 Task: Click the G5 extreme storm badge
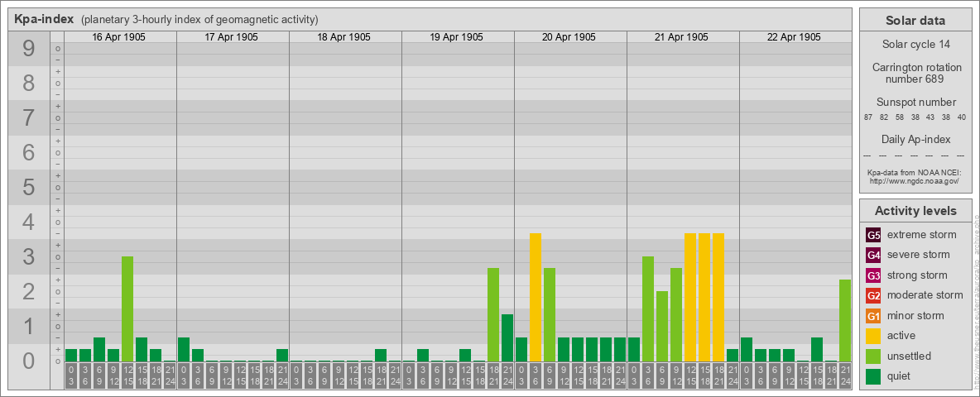coord(873,235)
